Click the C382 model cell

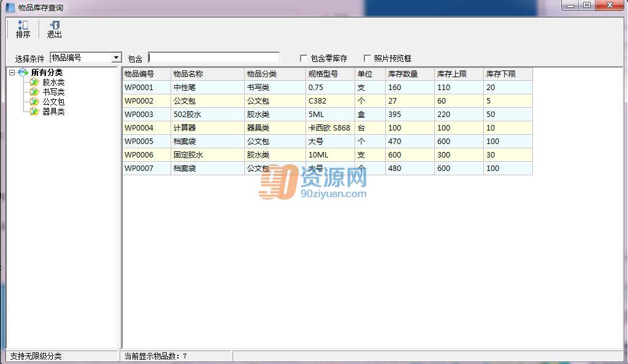click(330, 100)
